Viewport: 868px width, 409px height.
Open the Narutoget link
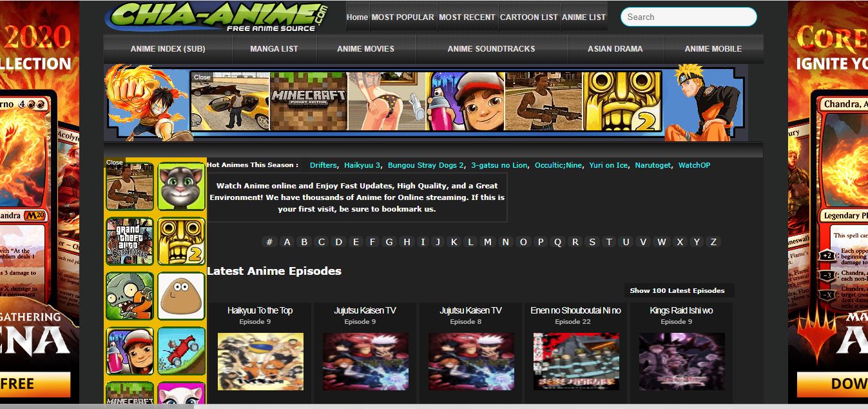[653, 165]
